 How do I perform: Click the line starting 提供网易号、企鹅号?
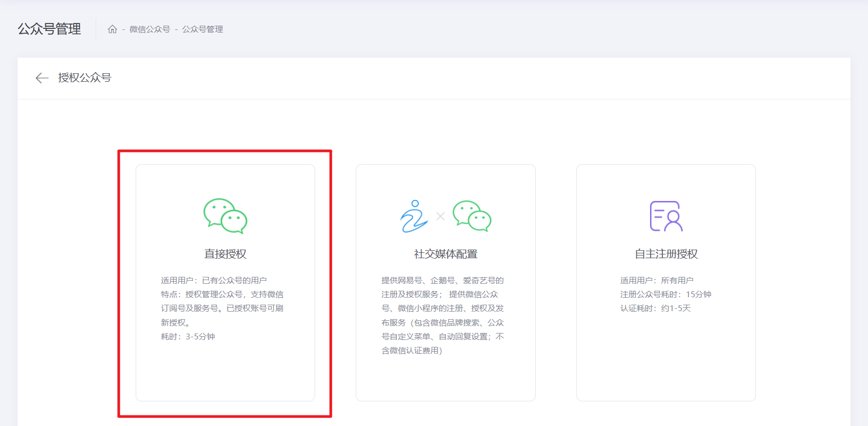(442, 280)
